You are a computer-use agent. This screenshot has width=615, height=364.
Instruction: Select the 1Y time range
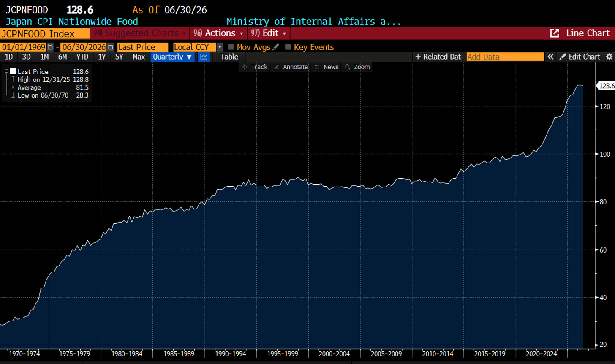(102, 57)
